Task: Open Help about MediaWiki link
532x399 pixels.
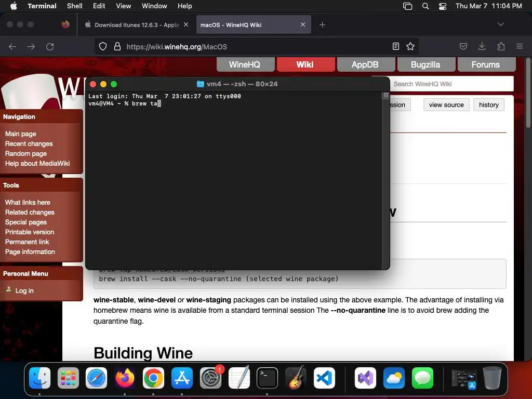Action: (37, 164)
